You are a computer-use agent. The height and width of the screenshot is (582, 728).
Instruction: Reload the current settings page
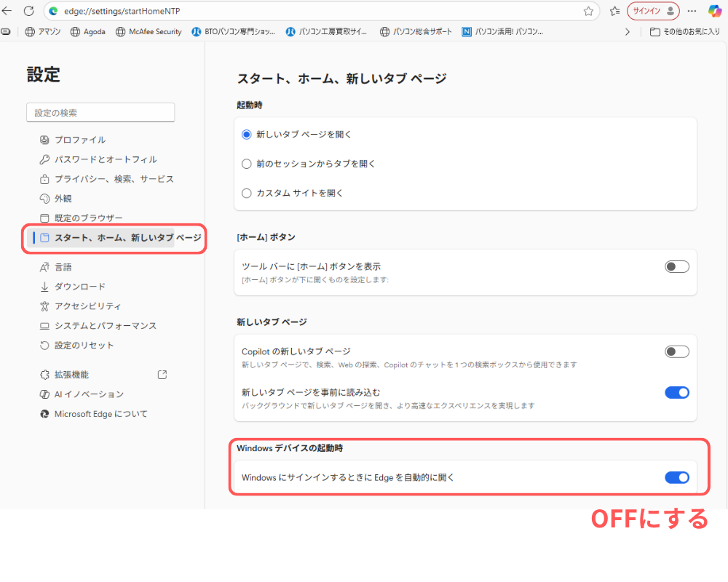tap(28, 11)
